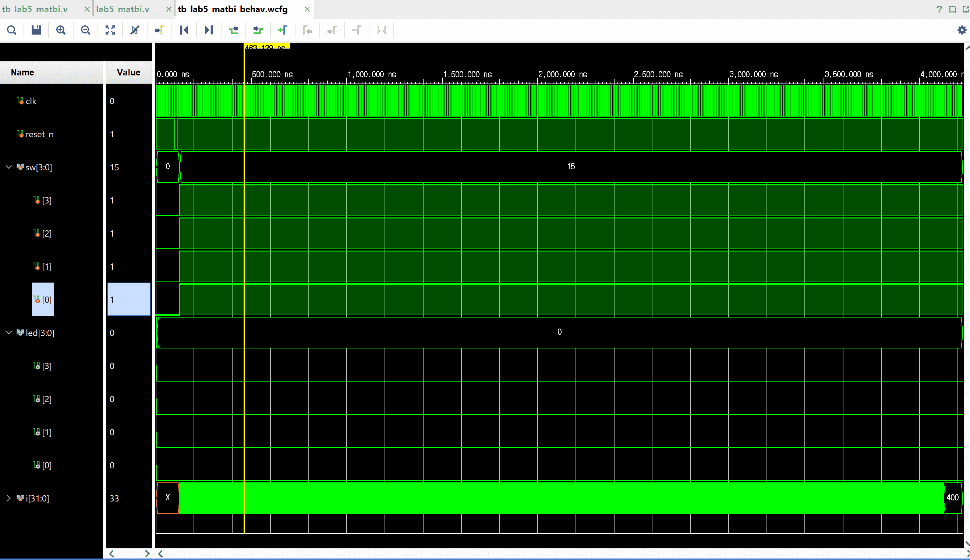Click the Zoom Out icon
This screenshot has height=560, width=970.
85,30
